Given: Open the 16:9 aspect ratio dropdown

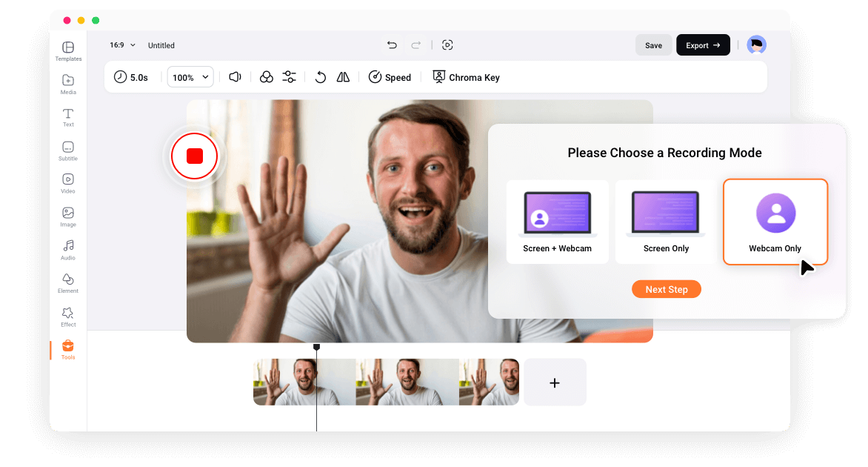Looking at the screenshot, I should (121, 45).
